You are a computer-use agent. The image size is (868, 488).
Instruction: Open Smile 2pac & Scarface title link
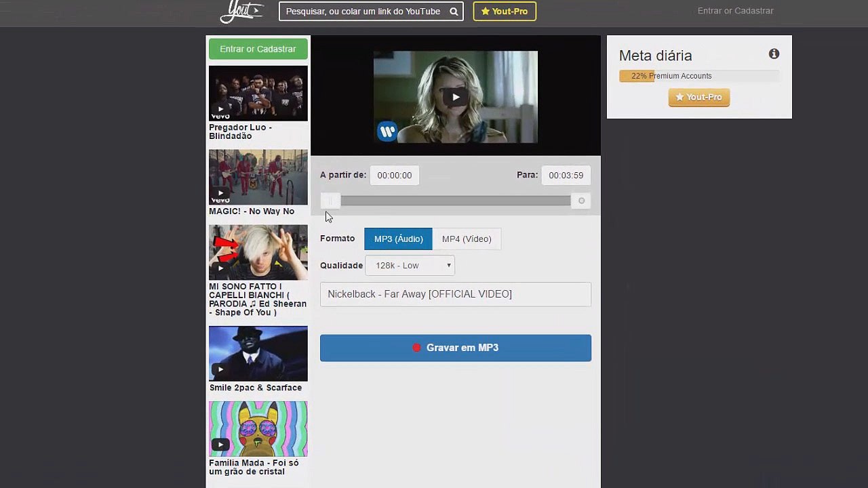[x=256, y=388]
